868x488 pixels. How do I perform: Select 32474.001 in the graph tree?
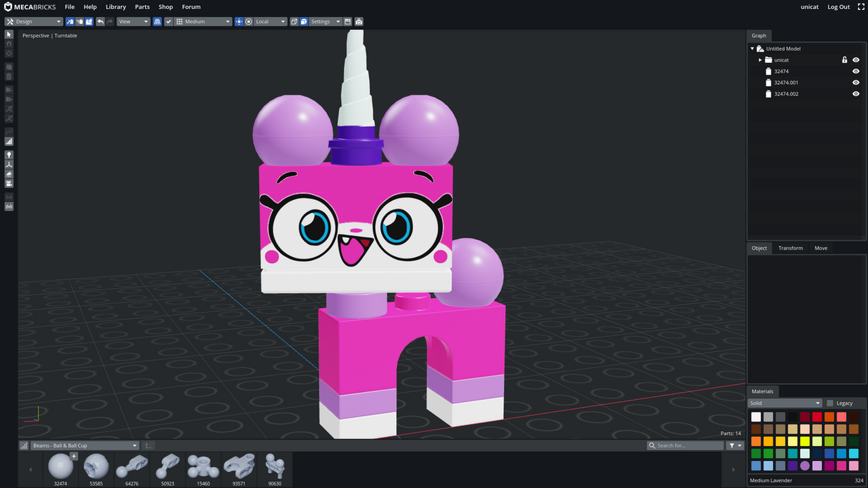point(785,83)
